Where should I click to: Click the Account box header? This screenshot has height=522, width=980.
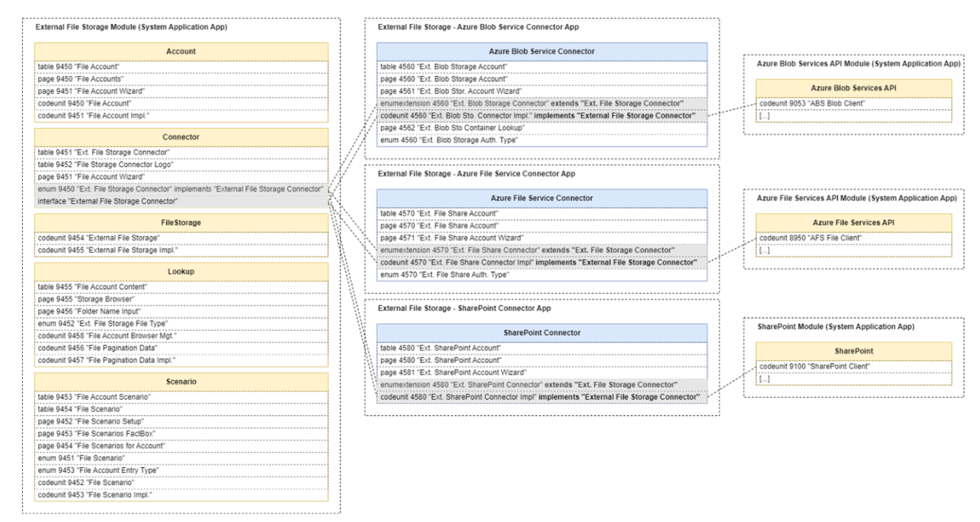182,52
